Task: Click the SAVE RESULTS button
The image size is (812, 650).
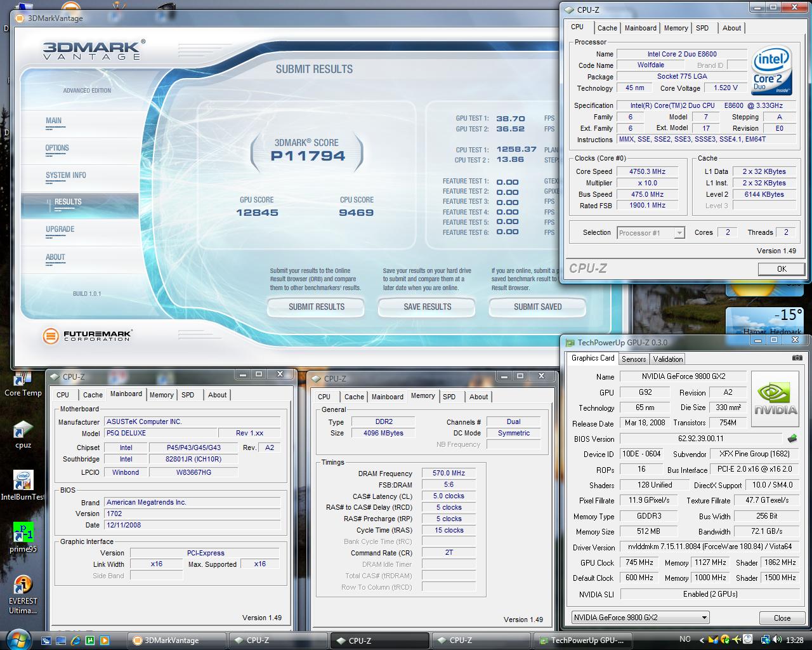Action: 427,307
